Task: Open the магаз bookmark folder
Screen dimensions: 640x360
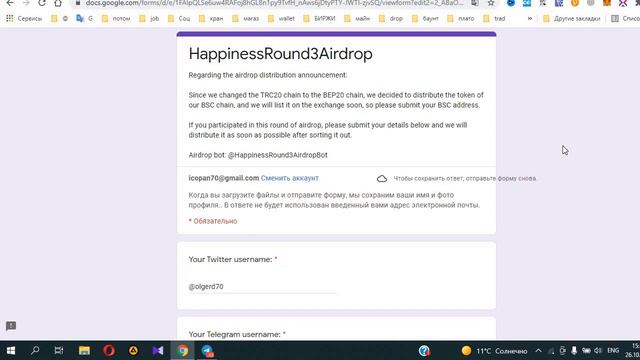Action: pos(245,18)
